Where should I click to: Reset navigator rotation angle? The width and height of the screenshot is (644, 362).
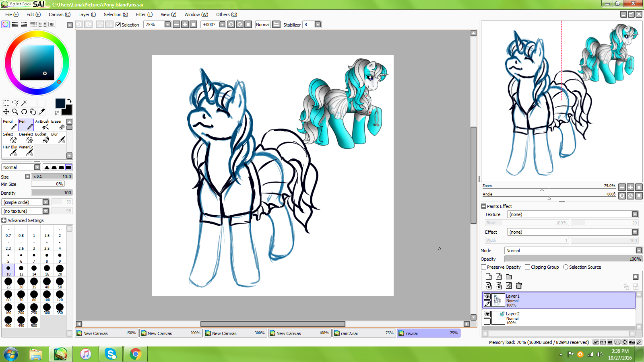[639, 196]
